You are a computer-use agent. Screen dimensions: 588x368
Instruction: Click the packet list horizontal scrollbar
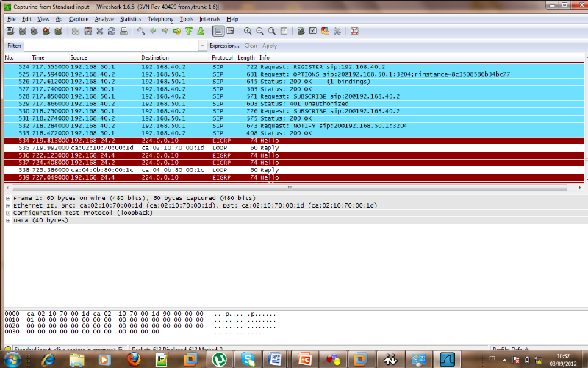pos(290,188)
